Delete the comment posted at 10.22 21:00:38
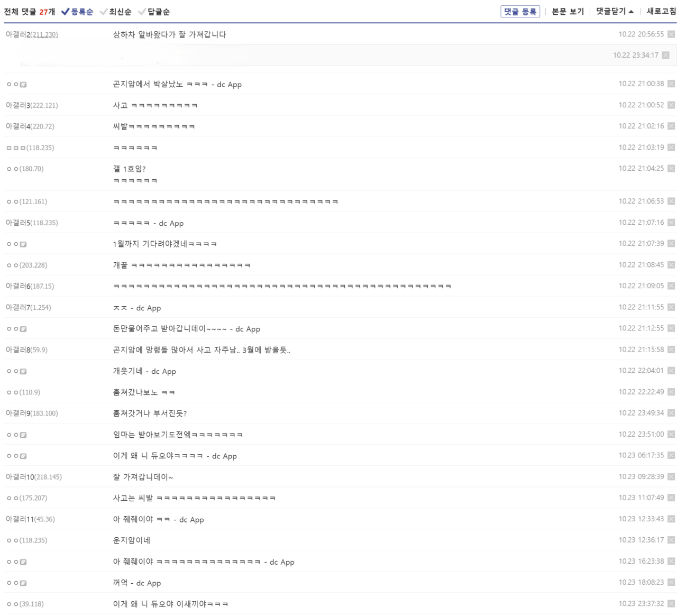This screenshot has width=677, height=616. click(x=671, y=84)
